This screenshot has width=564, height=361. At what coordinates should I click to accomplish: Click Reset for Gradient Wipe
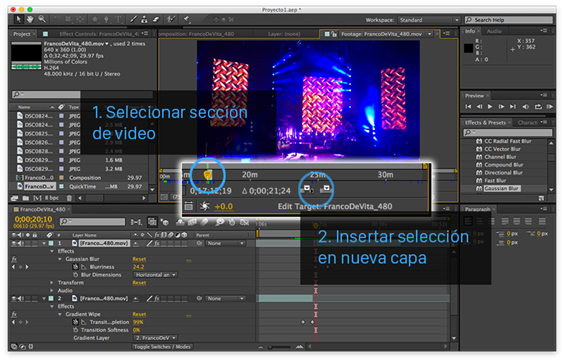139,314
